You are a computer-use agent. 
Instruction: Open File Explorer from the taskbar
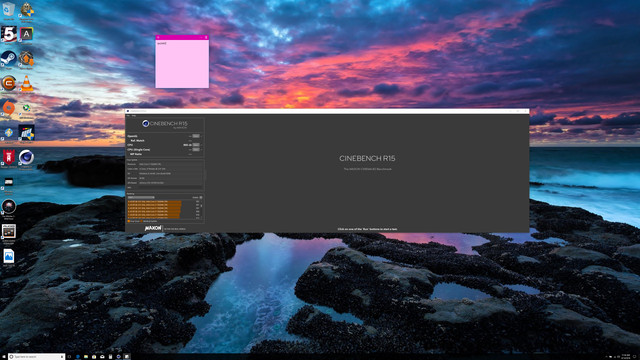pyautogui.click(x=86, y=356)
